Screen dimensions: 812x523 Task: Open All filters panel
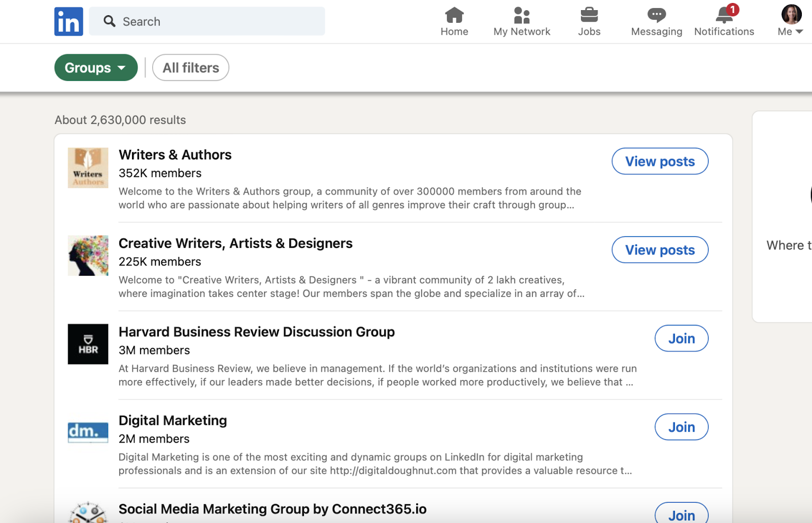[x=191, y=68]
